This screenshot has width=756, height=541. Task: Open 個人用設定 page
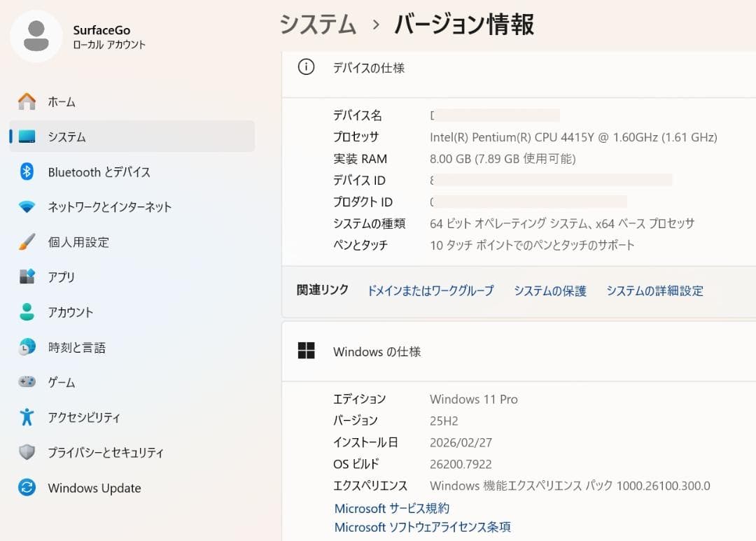(132, 242)
